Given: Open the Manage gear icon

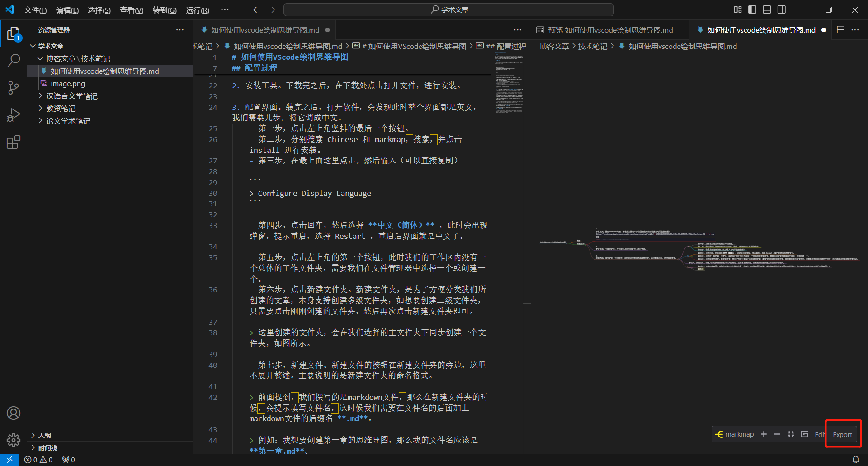Looking at the screenshot, I should tap(14, 440).
